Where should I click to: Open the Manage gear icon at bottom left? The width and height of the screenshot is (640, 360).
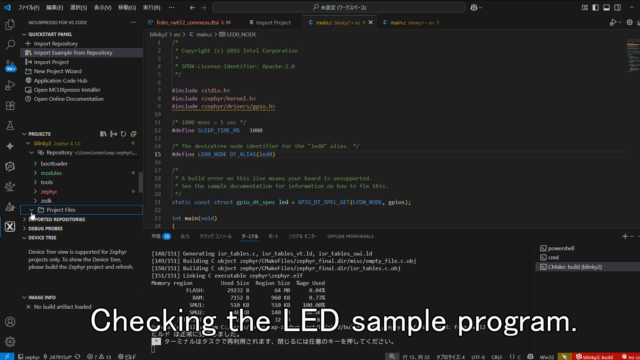(10, 341)
